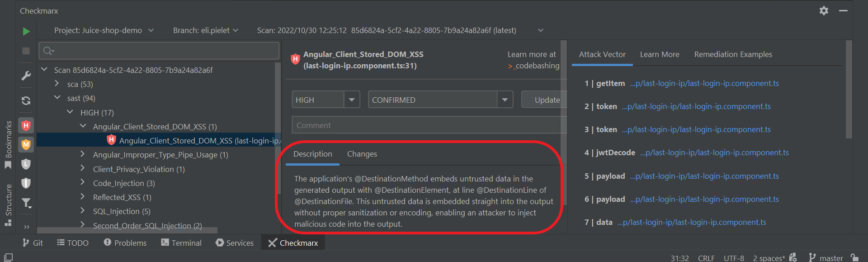Screen dimensions: 868x262
Task: Open the Remediation Examples tab
Action: 733,54
